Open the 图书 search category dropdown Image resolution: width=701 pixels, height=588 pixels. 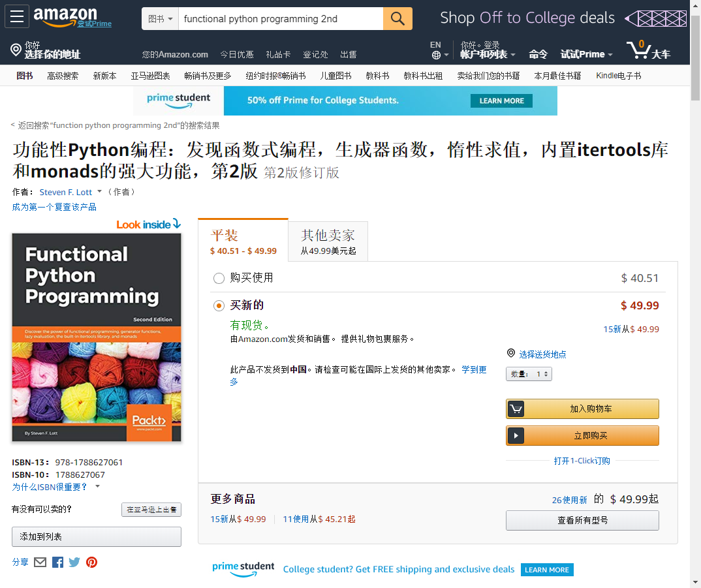pyautogui.click(x=160, y=18)
